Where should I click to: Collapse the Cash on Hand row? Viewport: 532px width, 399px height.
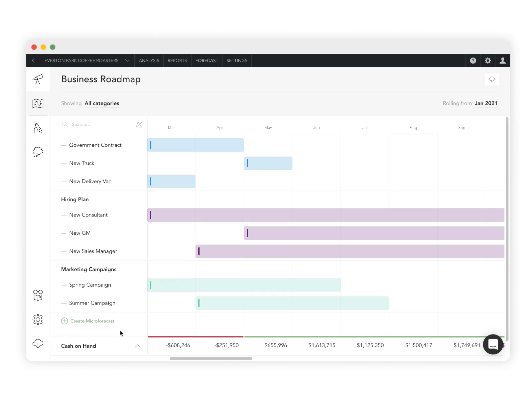(138, 346)
